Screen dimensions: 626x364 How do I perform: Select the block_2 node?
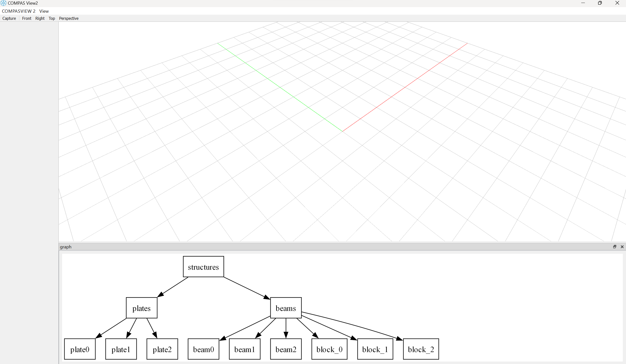(x=421, y=349)
